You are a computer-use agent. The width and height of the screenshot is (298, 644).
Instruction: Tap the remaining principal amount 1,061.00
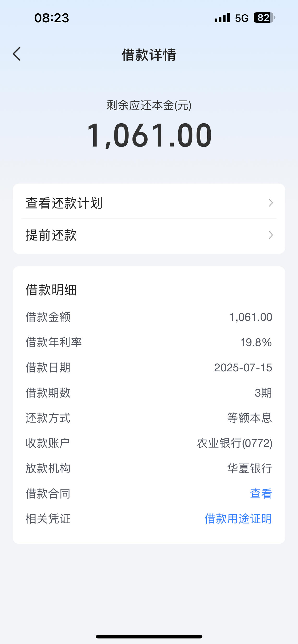click(x=149, y=135)
